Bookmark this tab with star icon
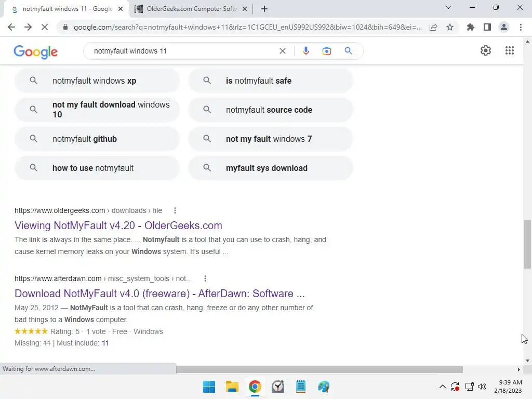The image size is (532, 399). pos(450,27)
